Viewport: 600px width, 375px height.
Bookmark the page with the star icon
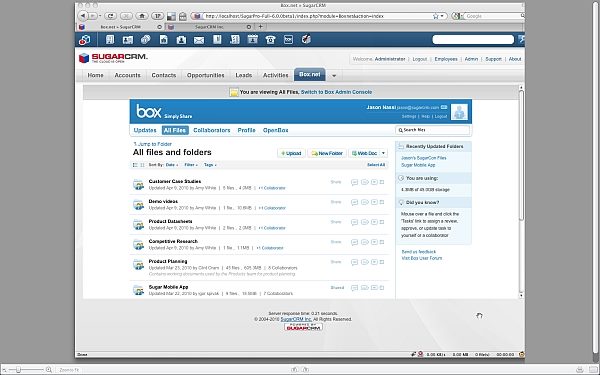point(435,16)
